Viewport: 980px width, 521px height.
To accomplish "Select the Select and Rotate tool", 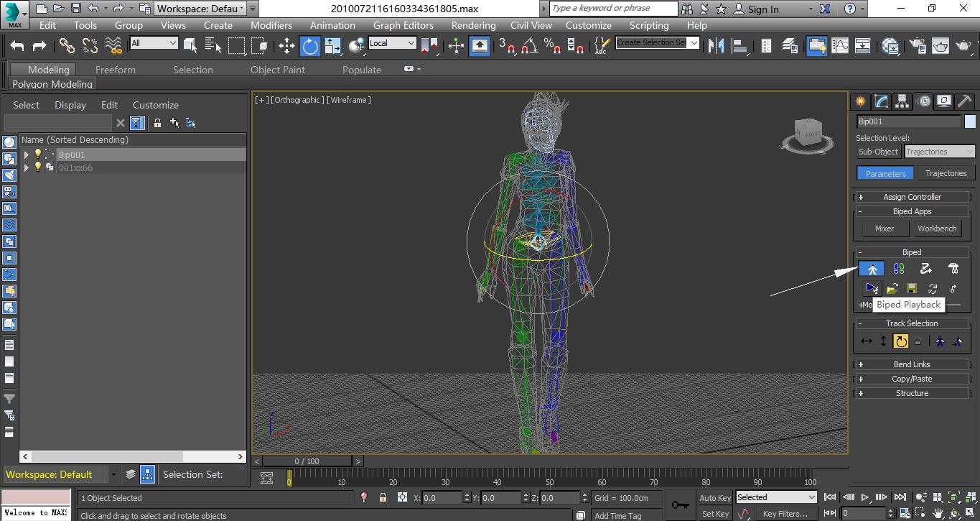I will click(310, 46).
